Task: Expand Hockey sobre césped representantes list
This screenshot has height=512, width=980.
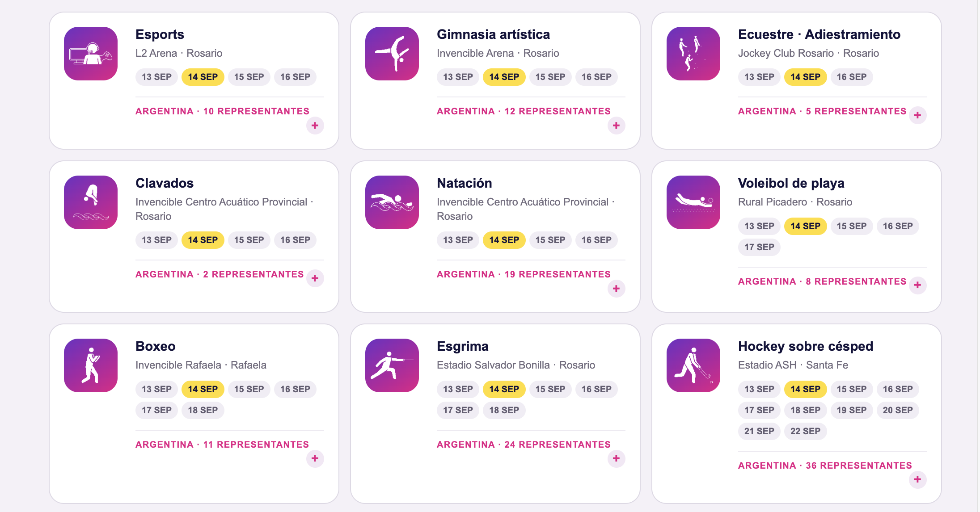Action: click(918, 479)
